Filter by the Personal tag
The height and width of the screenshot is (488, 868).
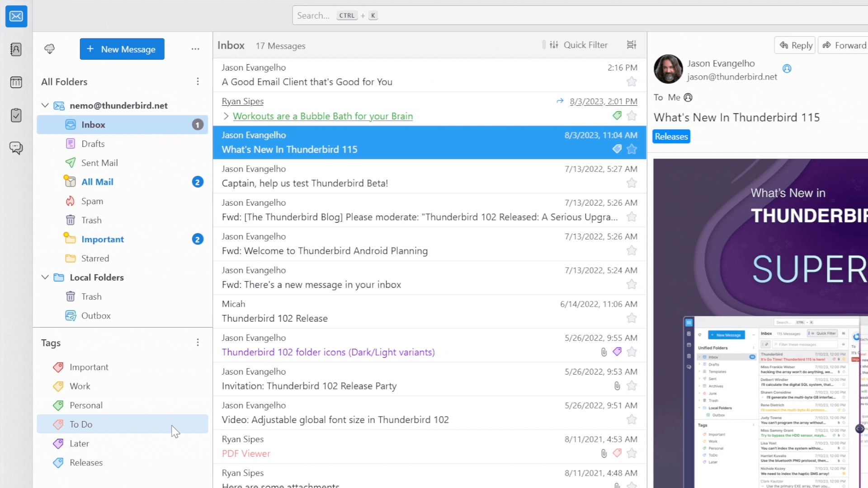pos(123,405)
